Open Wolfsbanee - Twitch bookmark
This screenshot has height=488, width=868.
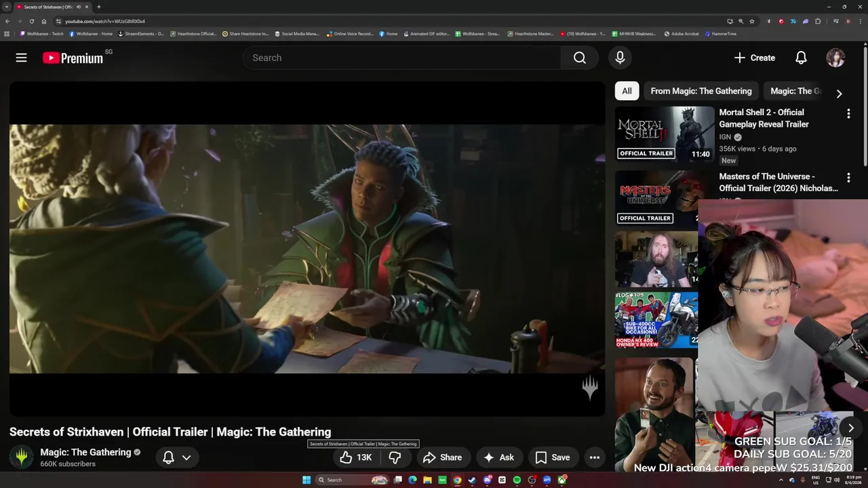41,33
